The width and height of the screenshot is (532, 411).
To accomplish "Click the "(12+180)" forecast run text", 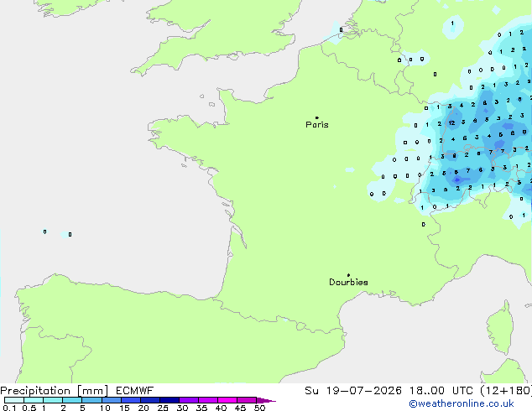I will coord(506,391).
